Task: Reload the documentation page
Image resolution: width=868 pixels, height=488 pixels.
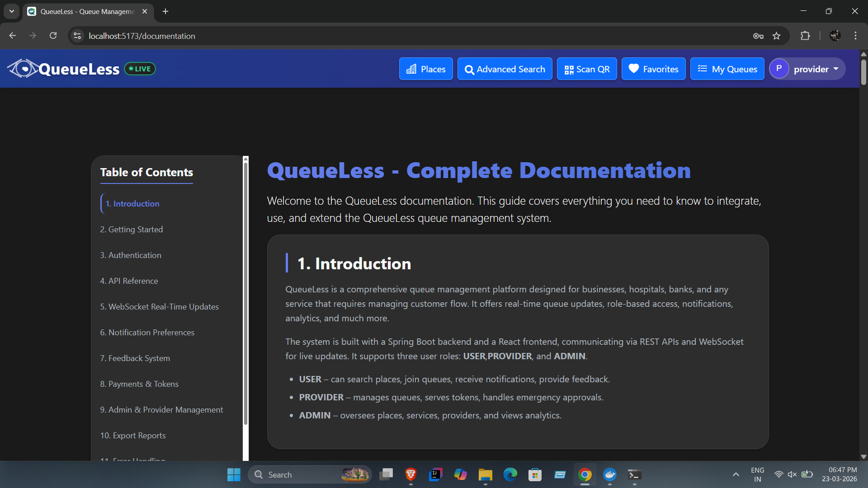Action: point(53,36)
